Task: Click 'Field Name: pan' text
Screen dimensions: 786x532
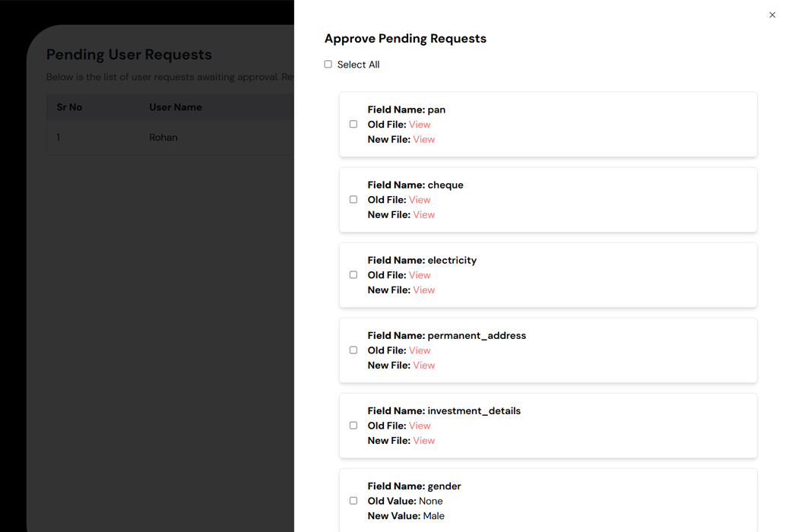Action: 407,109
